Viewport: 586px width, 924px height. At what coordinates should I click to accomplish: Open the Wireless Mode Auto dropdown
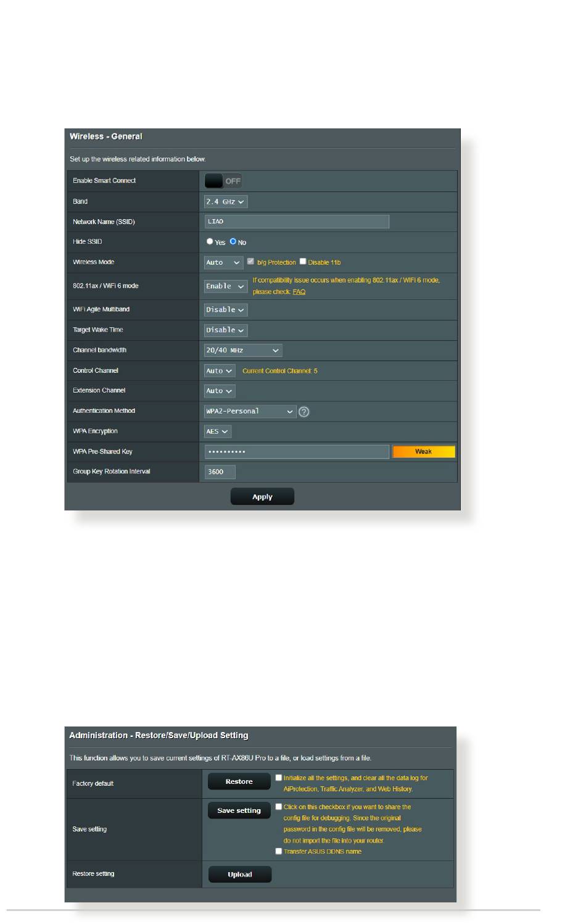[x=223, y=262]
